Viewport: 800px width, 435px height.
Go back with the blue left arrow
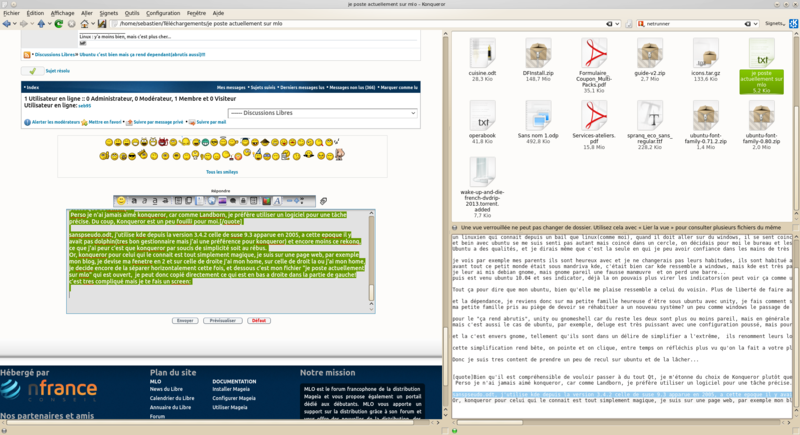tap(6, 23)
